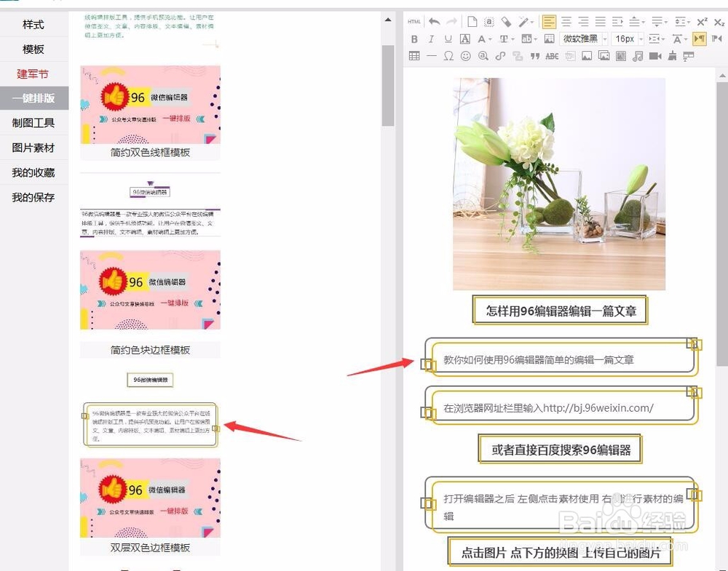The width and height of the screenshot is (728, 571).
Task: Expand the font color dropdown arrow
Action: (x=489, y=39)
